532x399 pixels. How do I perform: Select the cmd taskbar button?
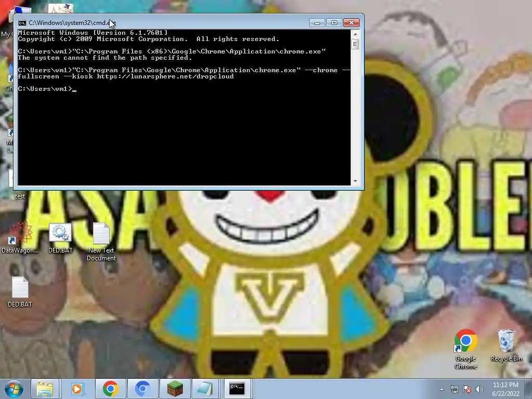237,389
